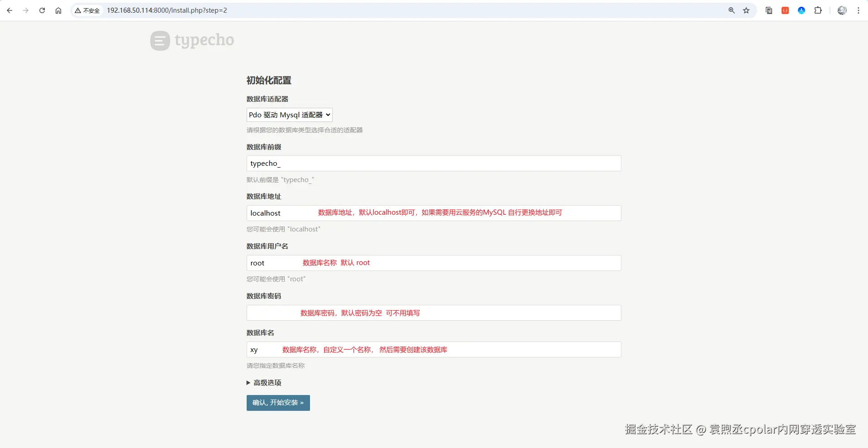Click the hint 请根据您的数据库类型选择合适的适配器
Image resolution: width=868 pixels, height=448 pixels.
point(305,130)
